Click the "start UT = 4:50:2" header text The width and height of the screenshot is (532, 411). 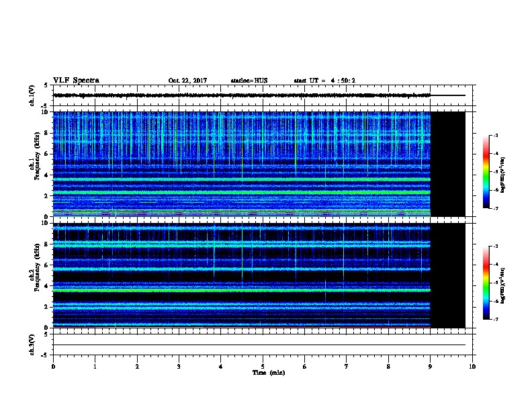(x=324, y=81)
